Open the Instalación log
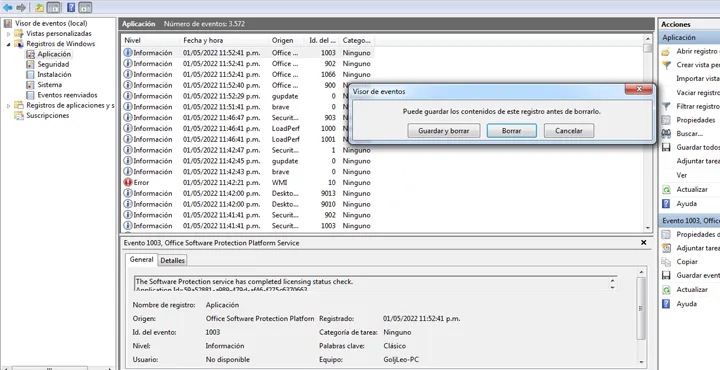 pos(54,74)
